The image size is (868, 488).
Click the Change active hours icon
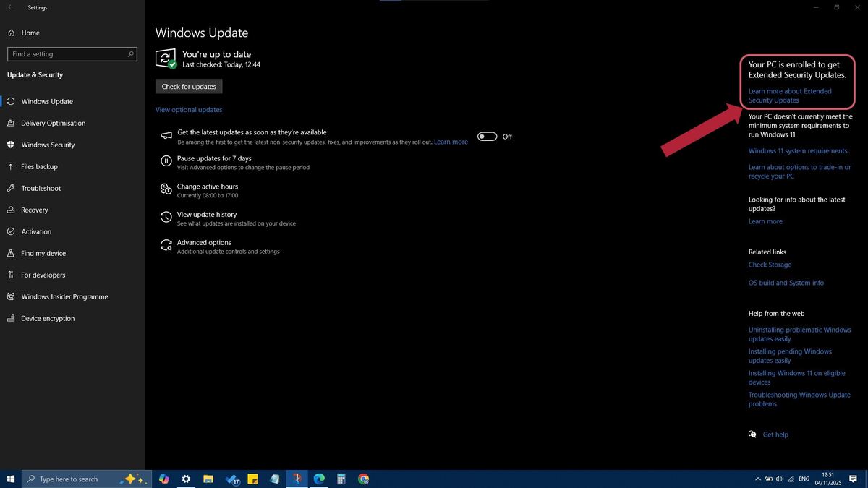point(166,189)
